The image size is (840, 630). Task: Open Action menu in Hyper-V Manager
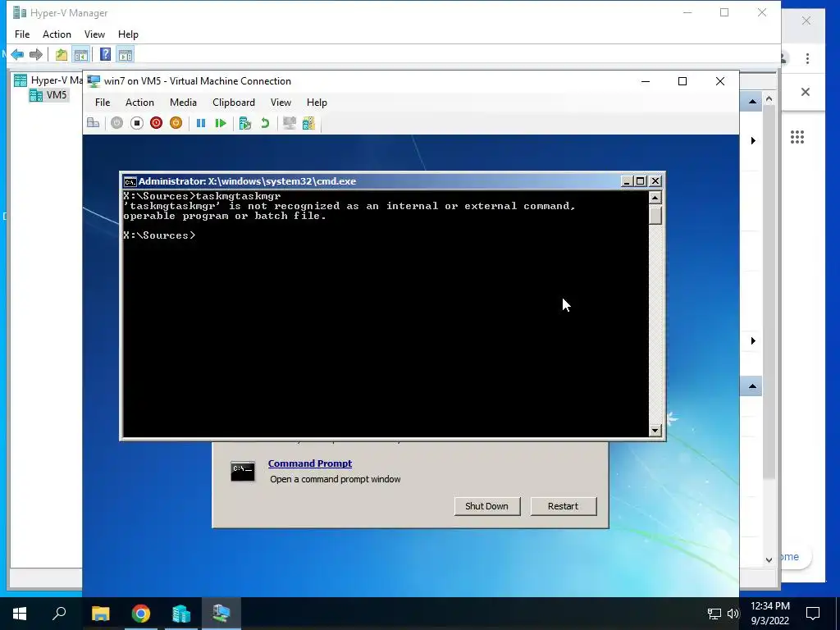[x=57, y=34]
